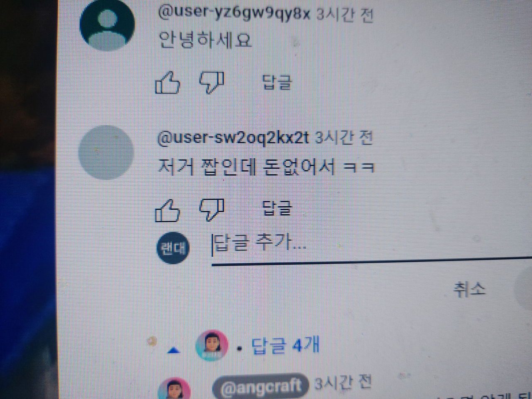
Task: Open the @user-yz6gw9qy8x profile avatar
Action: [x=107, y=24]
